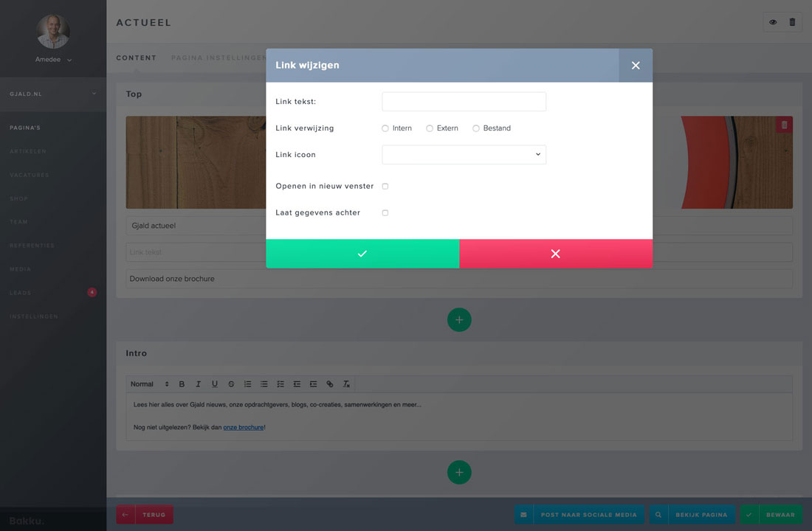
Task: Apply underline formatting in the editor
Action: [x=214, y=383]
